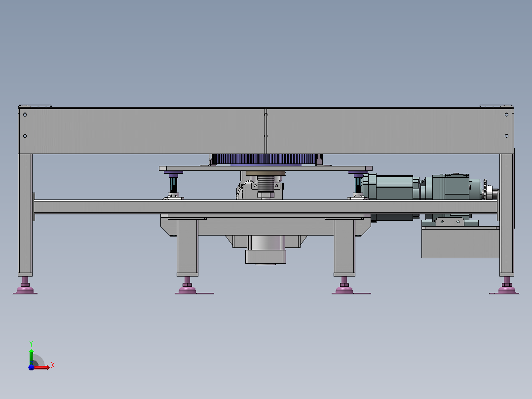
Task: Select the purple toothed gear ring
Action: [x=266, y=159]
